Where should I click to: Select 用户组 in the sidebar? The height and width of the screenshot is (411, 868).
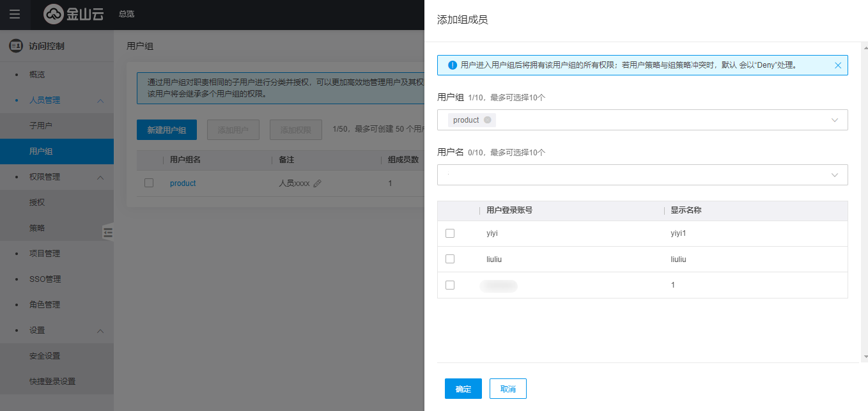click(57, 151)
